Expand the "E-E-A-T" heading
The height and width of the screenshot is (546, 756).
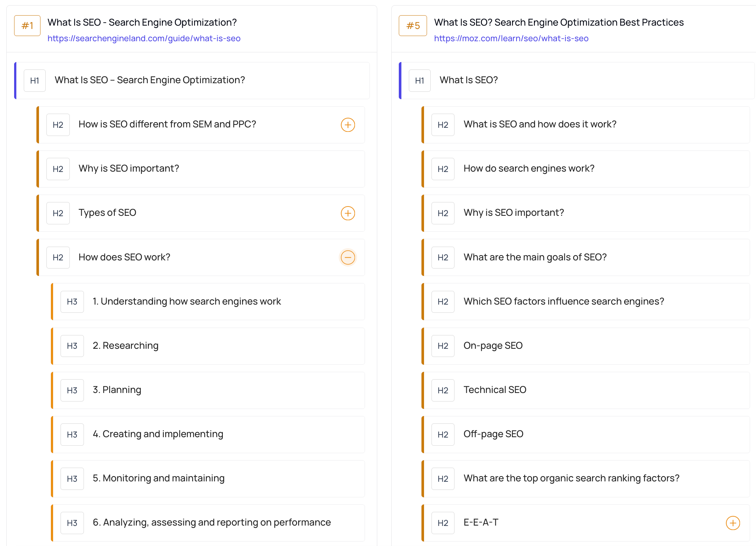pyautogui.click(x=733, y=523)
